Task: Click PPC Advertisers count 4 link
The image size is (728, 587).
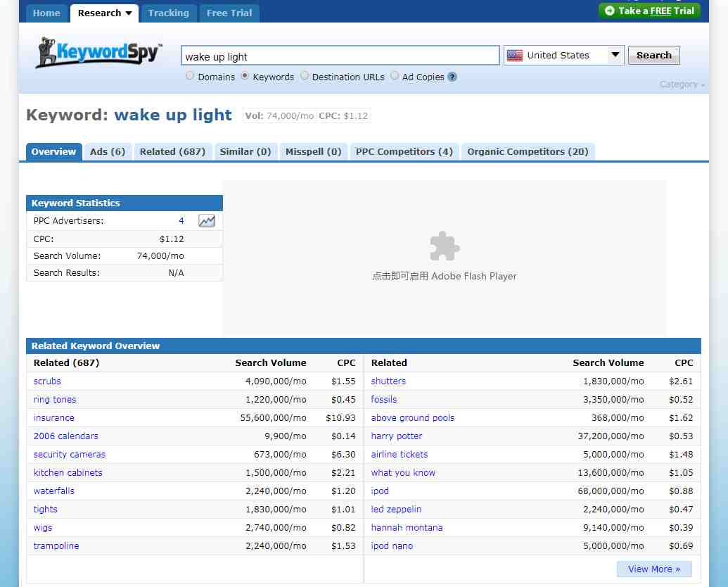Action: (x=181, y=221)
